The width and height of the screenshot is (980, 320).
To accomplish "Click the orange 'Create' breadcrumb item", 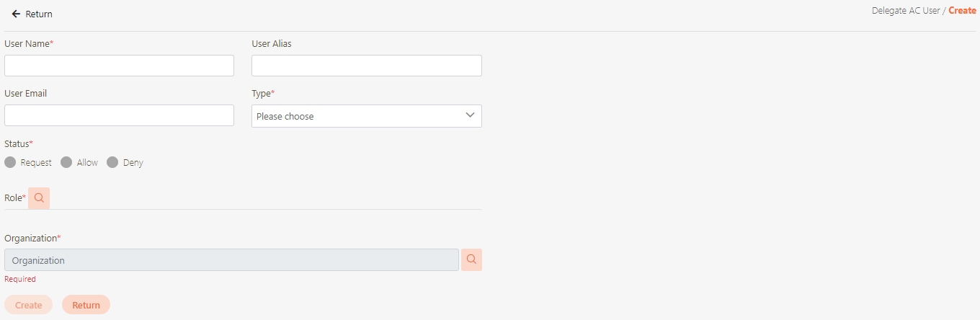I will point(962,11).
